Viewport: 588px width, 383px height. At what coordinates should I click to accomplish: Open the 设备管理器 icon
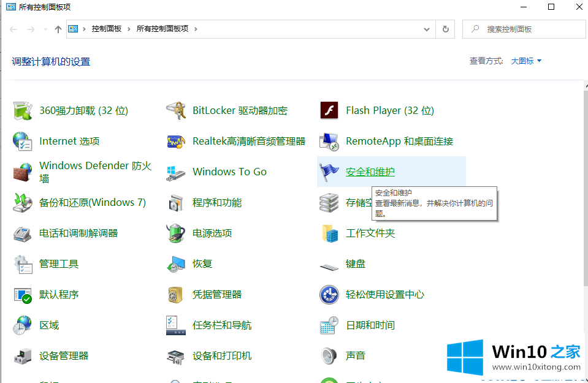click(23, 357)
